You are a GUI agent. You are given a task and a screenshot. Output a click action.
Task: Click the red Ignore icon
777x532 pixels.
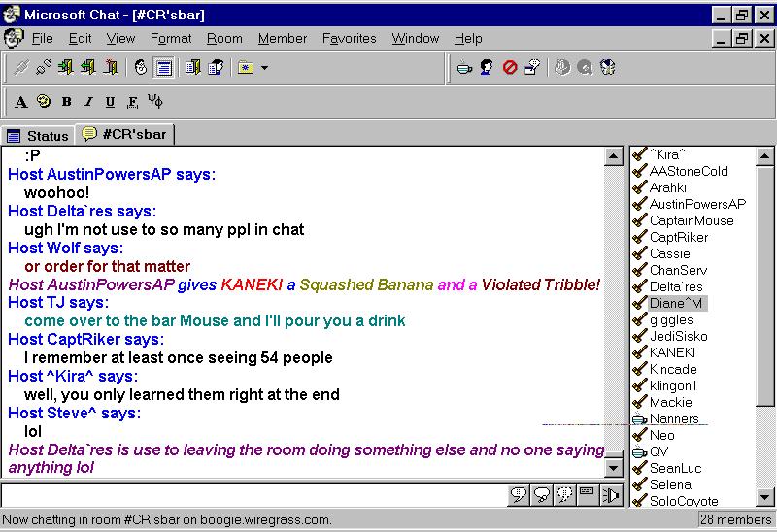pos(509,67)
